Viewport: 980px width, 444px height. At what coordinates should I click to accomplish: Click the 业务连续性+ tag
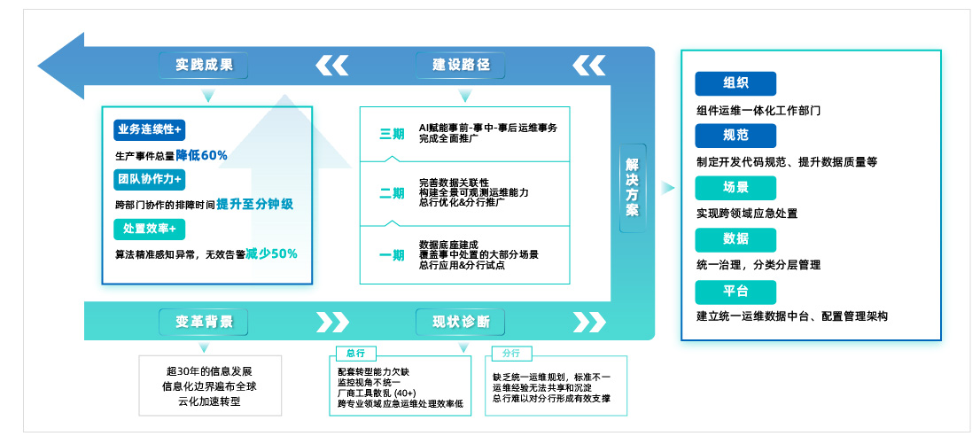coord(150,130)
